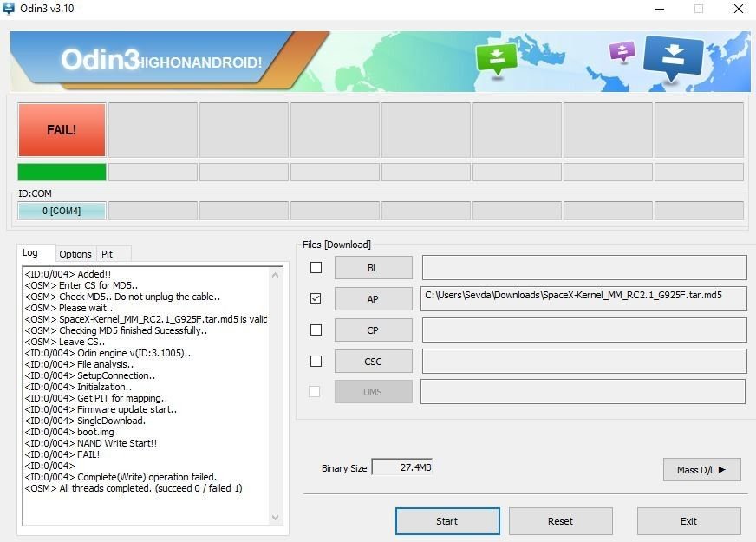The width and height of the screenshot is (756, 542).
Task: Tick the CP file checkbox
Action: (x=316, y=330)
